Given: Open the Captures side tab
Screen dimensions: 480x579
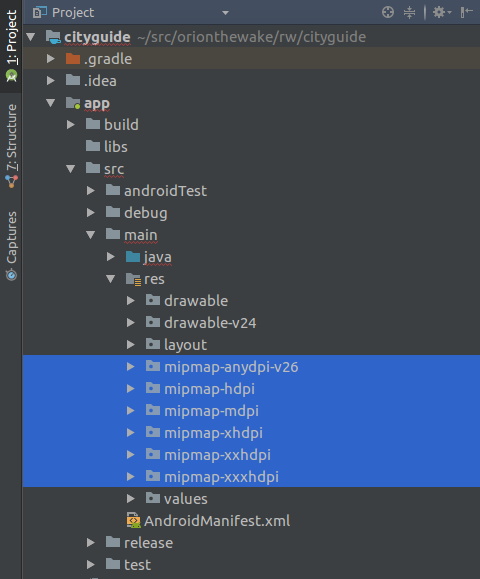Looking at the screenshot, I should (x=11, y=246).
